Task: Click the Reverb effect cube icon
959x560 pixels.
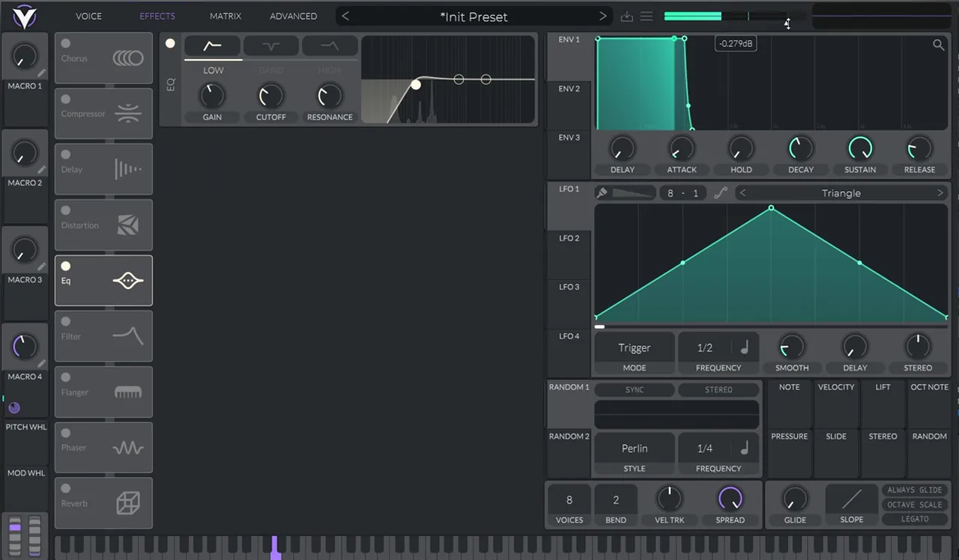Action: pyautogui.click(x=128, y=503)
